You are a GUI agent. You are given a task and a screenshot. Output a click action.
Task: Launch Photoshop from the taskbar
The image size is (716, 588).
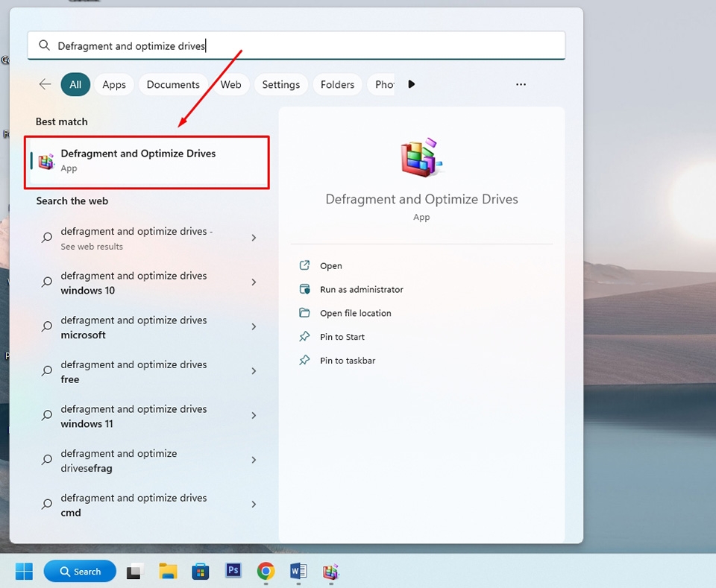coord(233,571)
